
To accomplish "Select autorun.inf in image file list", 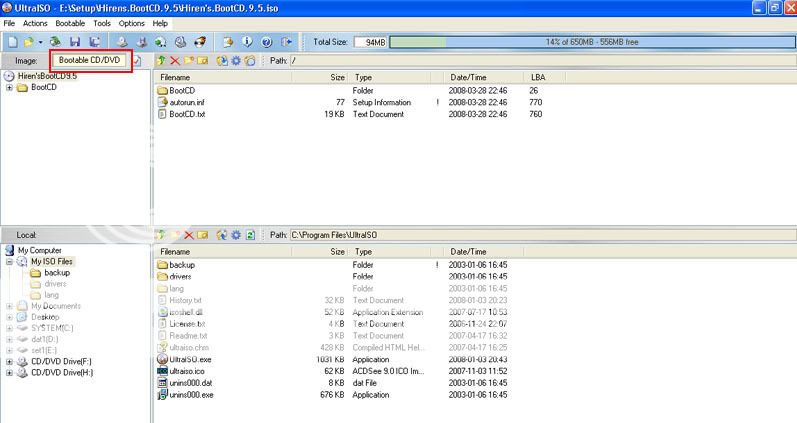I will click(187, 102).
